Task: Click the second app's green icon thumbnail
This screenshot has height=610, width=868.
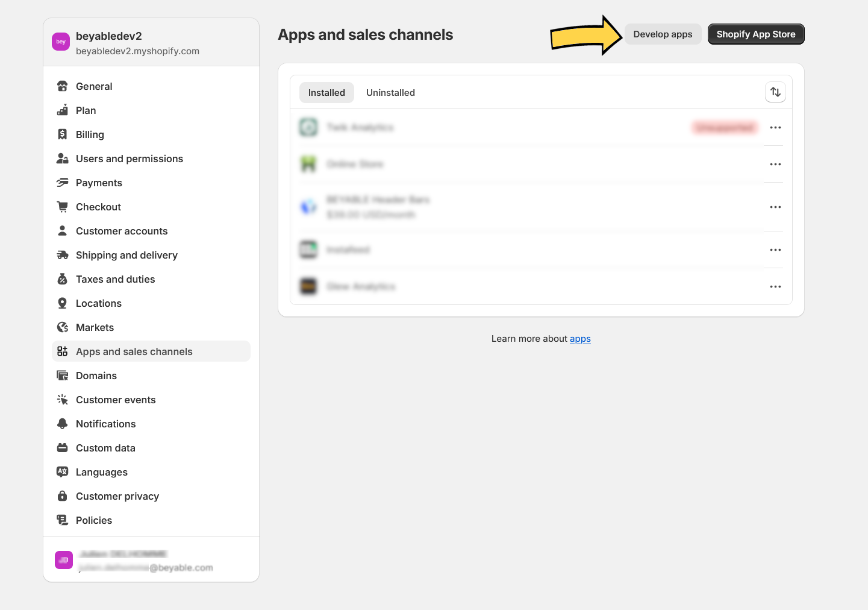Action: tap(308, 164)
